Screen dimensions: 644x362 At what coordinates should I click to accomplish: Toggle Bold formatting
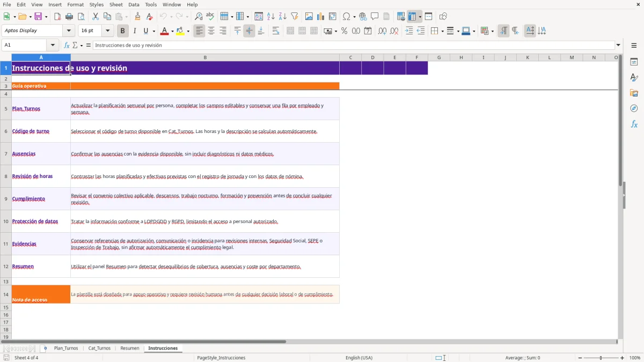[122, 31]
